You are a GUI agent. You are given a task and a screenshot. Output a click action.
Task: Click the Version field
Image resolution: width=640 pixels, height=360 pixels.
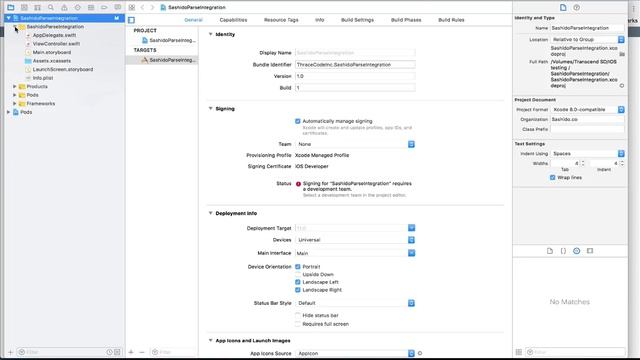point(355,76)
